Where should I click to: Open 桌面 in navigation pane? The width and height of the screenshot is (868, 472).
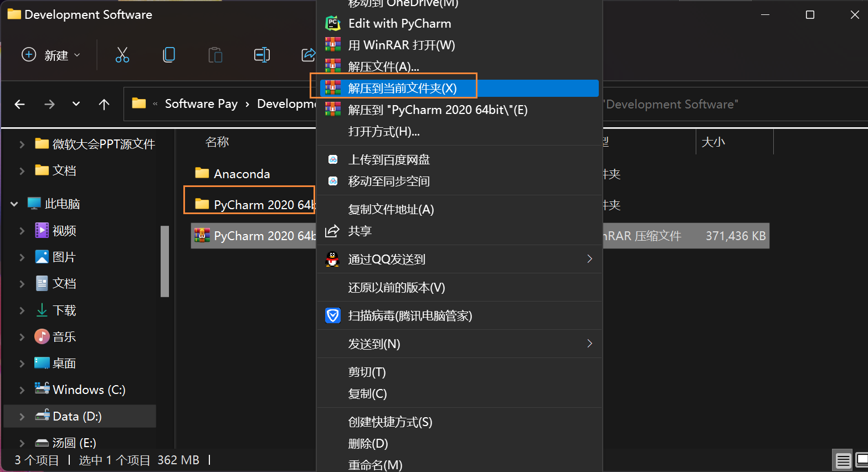55,363
